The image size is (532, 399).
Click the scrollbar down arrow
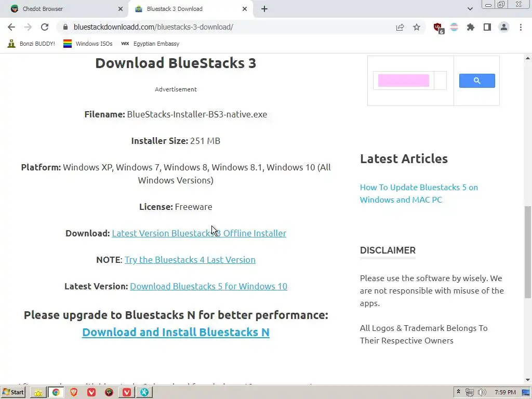pos(528,380)
